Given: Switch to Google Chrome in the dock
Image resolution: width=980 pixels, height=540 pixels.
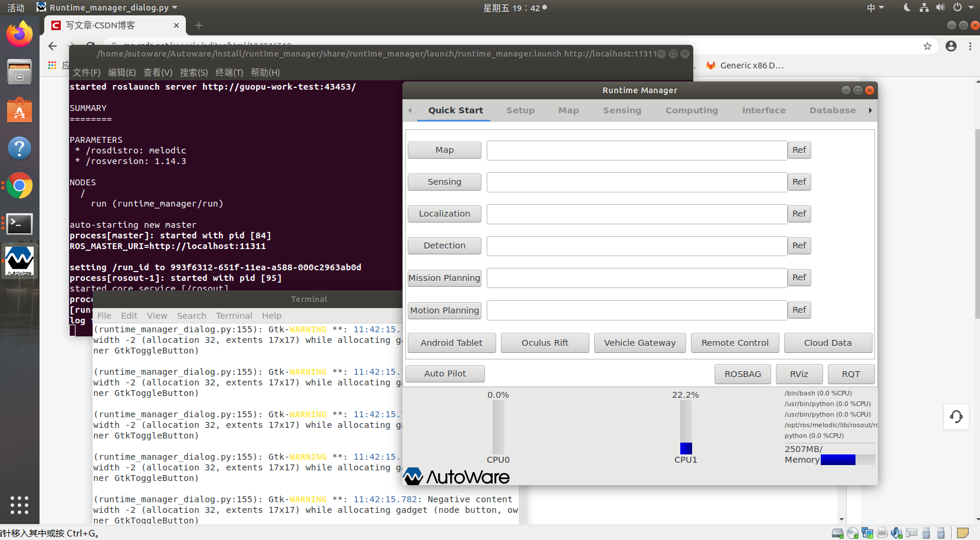Looking at the screenshot, I should tap(19, 186).
